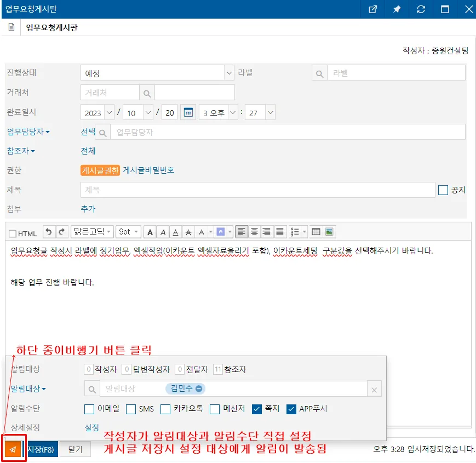Pin the 업무요청게시판 window
Image resolution: width=476 pixels, height=463 pixels.
click(397, 9)
